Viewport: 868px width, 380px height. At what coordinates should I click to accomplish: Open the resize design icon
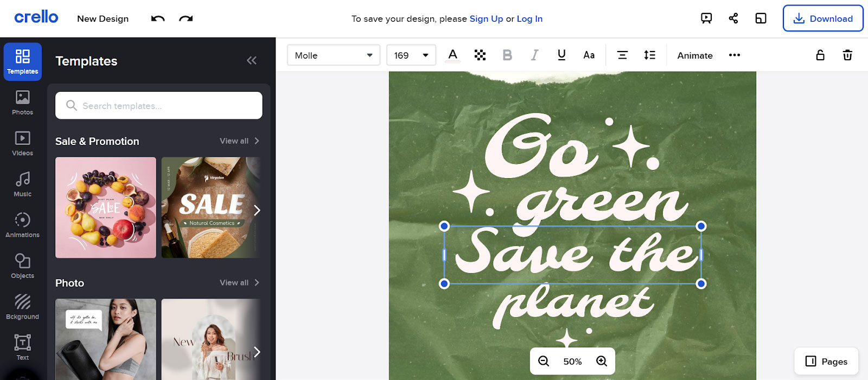761,18
